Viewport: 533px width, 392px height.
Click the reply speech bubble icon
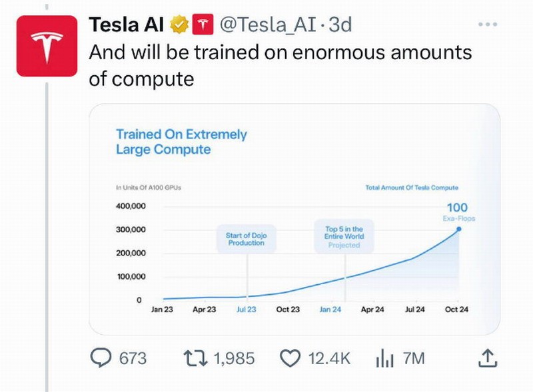click(x=101, y=359)
